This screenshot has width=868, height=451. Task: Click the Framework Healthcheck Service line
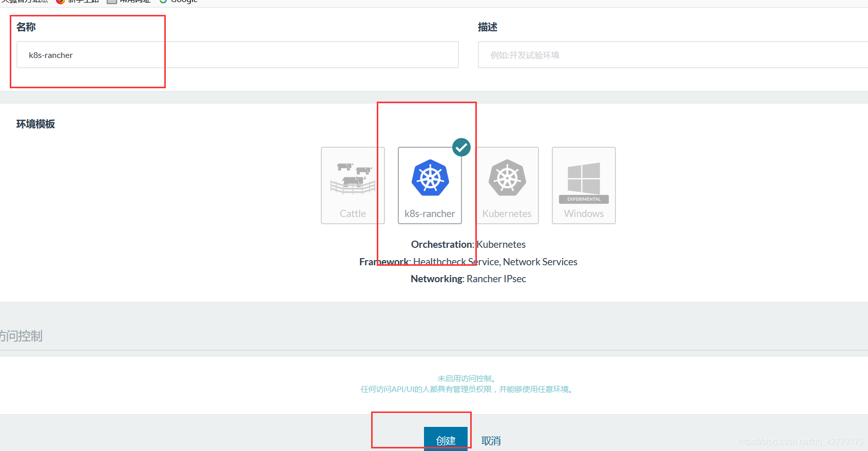tap(468, 262)
